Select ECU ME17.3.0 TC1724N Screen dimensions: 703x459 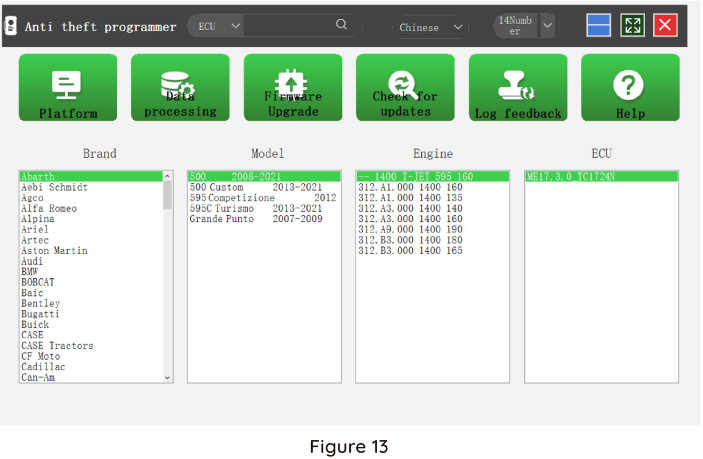pos(601,176)
